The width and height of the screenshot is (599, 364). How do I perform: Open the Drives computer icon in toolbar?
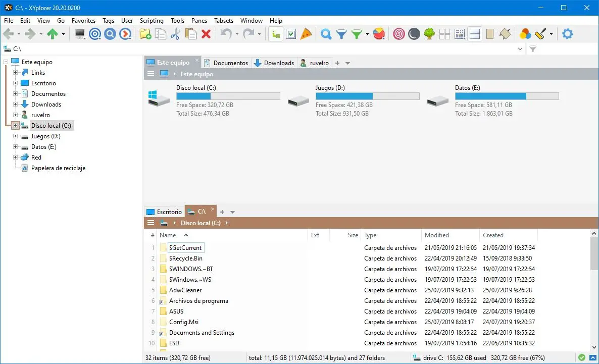pyautogui.click(x=79, y=34)
